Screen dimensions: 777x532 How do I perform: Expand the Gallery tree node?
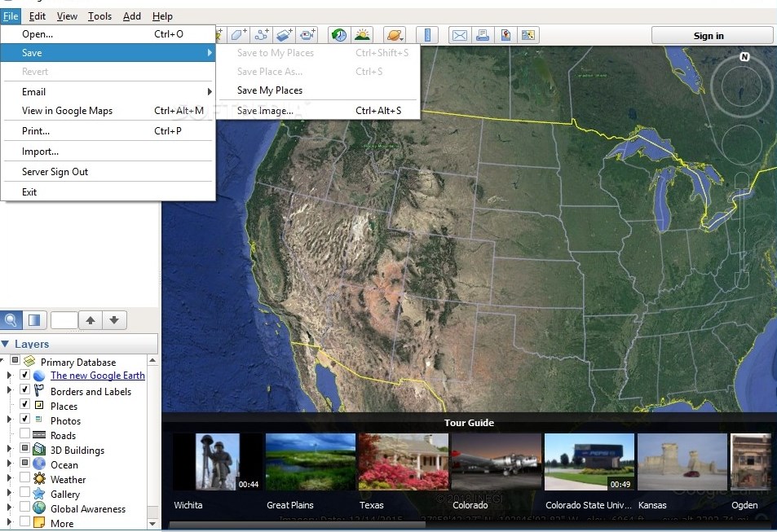coord(9,493)
